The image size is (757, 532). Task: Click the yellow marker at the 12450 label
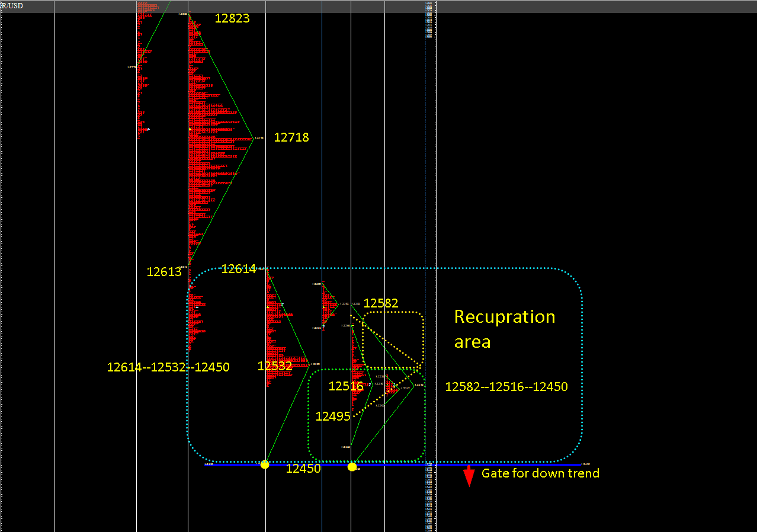(265, 464)
